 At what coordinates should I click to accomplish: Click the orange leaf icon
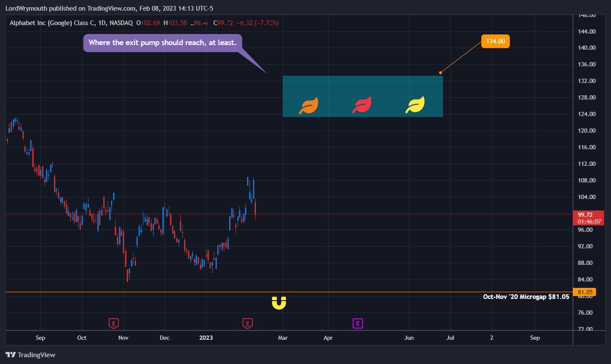click(309, 105)
